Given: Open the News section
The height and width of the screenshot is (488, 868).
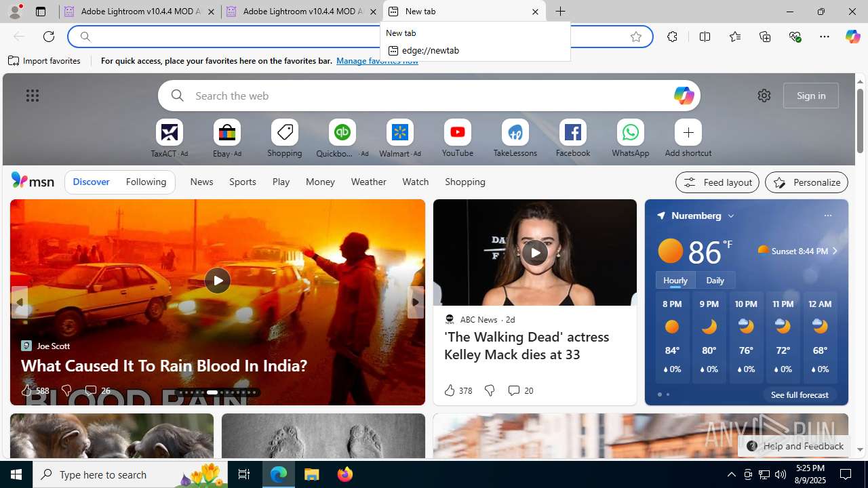Looking at the screenshot, I should point(201,182).
